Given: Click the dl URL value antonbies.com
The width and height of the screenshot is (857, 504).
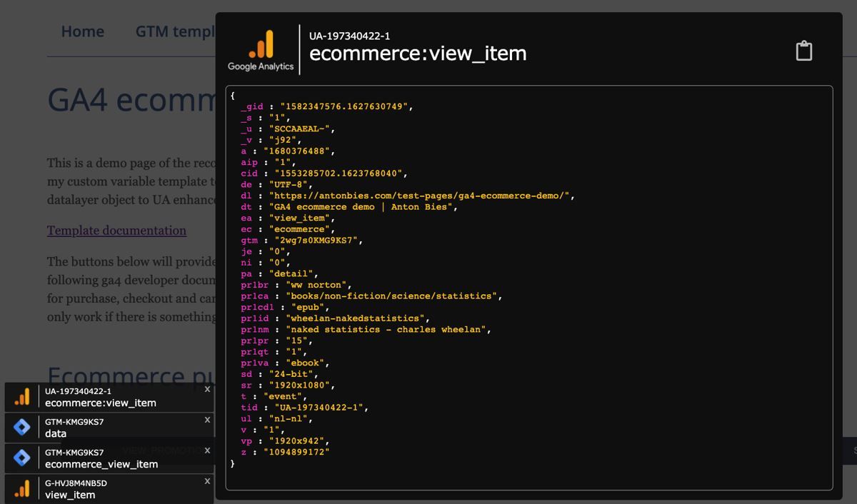Looking at the screenshot, I should [419, 196].
